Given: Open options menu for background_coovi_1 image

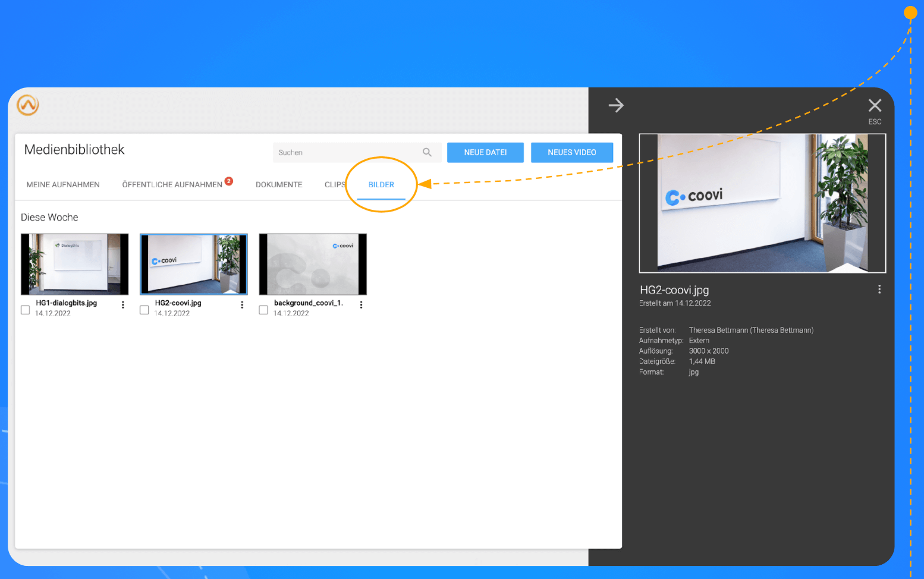Looking at the screenshot, I should pyautogui.click(x=361, y=305).
